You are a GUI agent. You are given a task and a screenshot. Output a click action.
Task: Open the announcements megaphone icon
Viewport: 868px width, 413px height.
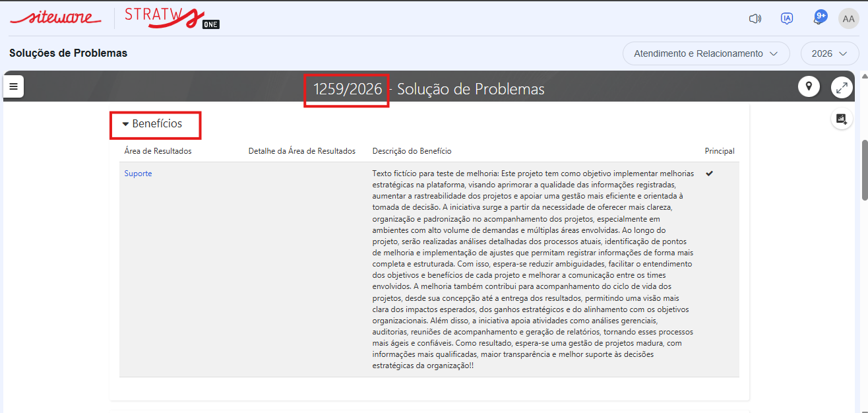755,18
